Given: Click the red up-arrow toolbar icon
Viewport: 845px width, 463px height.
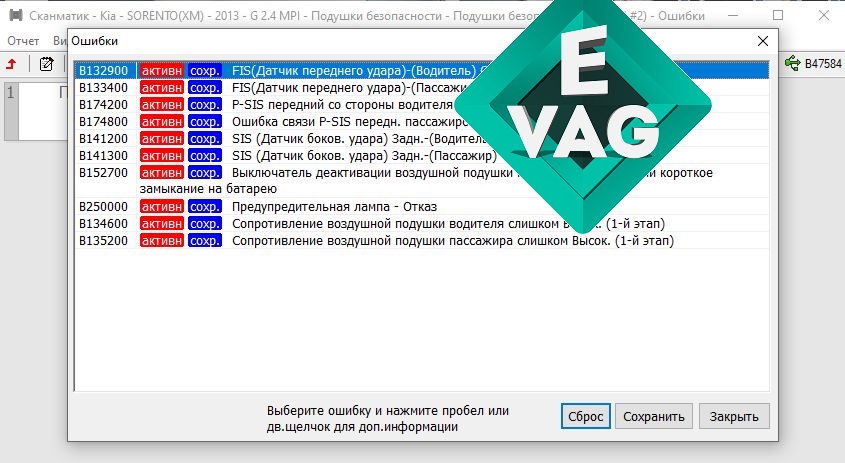Looking at the screenshot, I should point(11,64).
